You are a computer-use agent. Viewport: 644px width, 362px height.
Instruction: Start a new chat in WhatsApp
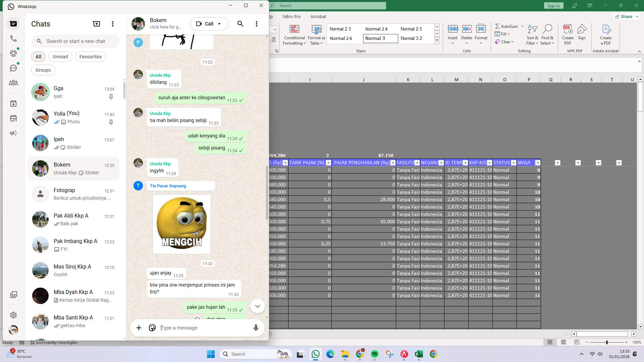click(x=97, y=24)
